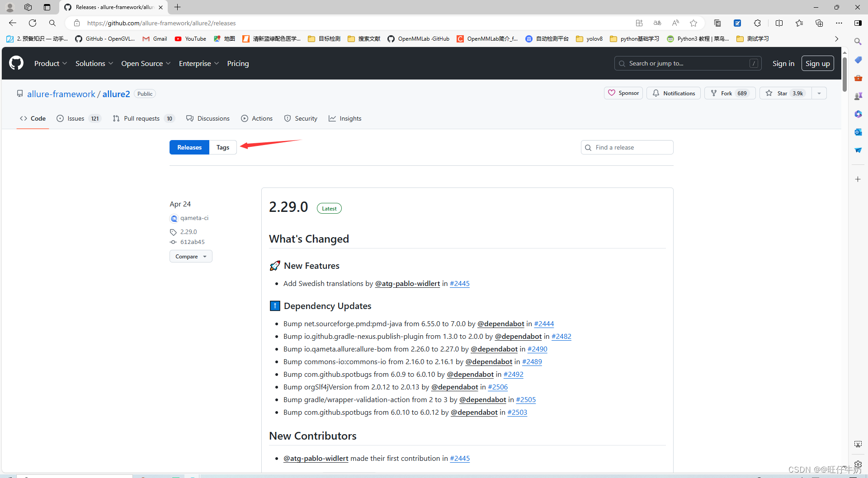Open the star lists dropdown arrow
Screen dimensions: 868x478
pos(819,93)
